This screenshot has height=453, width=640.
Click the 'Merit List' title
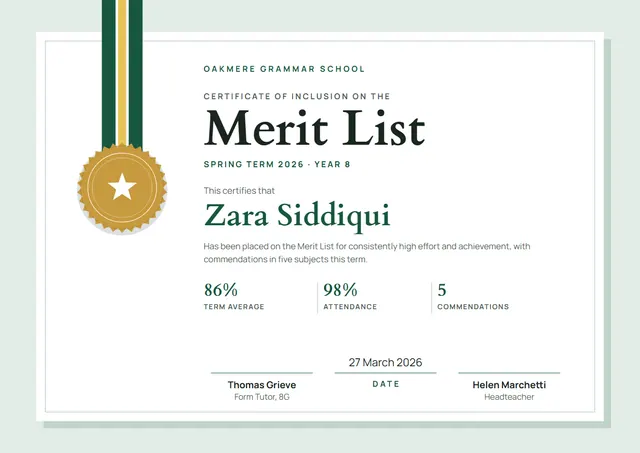(x=314, y=128)
